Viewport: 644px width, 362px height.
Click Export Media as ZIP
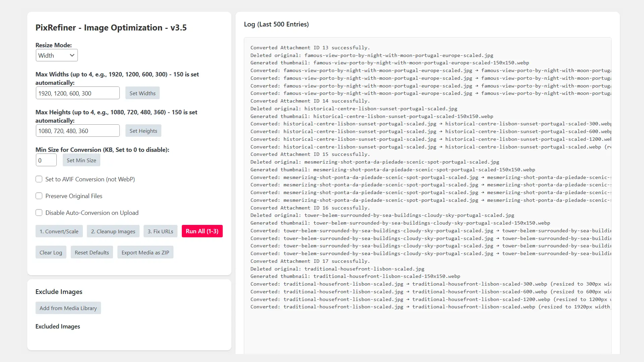click(x=145, y=252)
